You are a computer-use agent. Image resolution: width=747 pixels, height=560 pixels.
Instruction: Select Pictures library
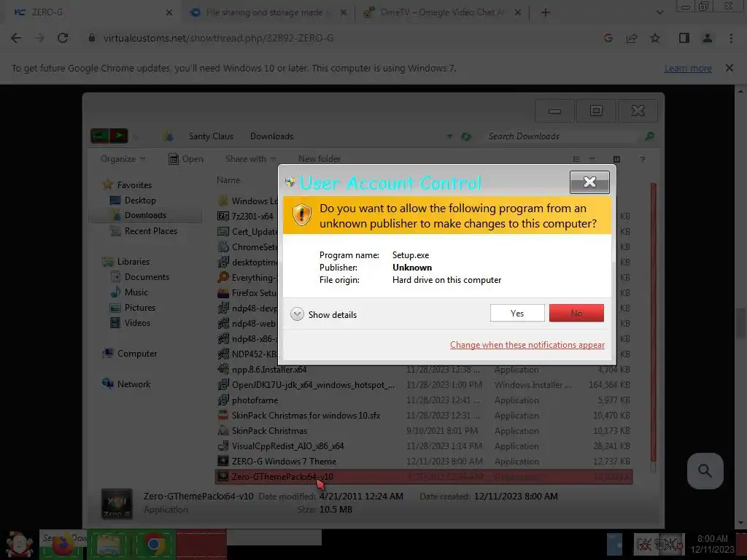tap(140, 308)
